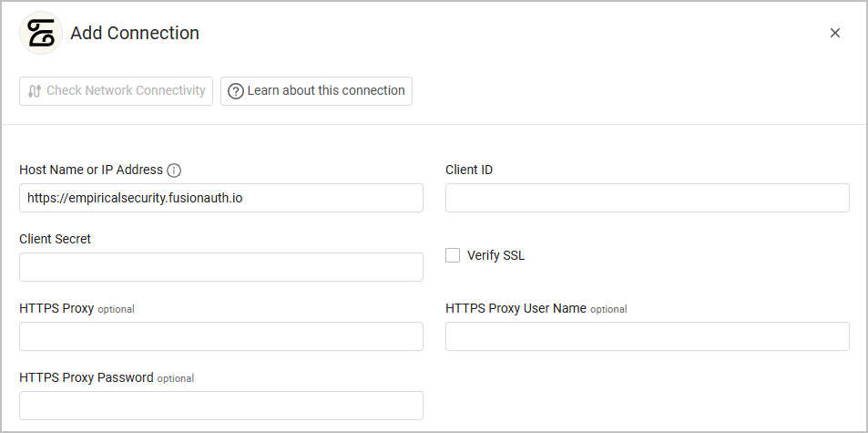Enable the Verify SSL checkbox
Screen dimensions: 868x433
(x=453, y=255)
